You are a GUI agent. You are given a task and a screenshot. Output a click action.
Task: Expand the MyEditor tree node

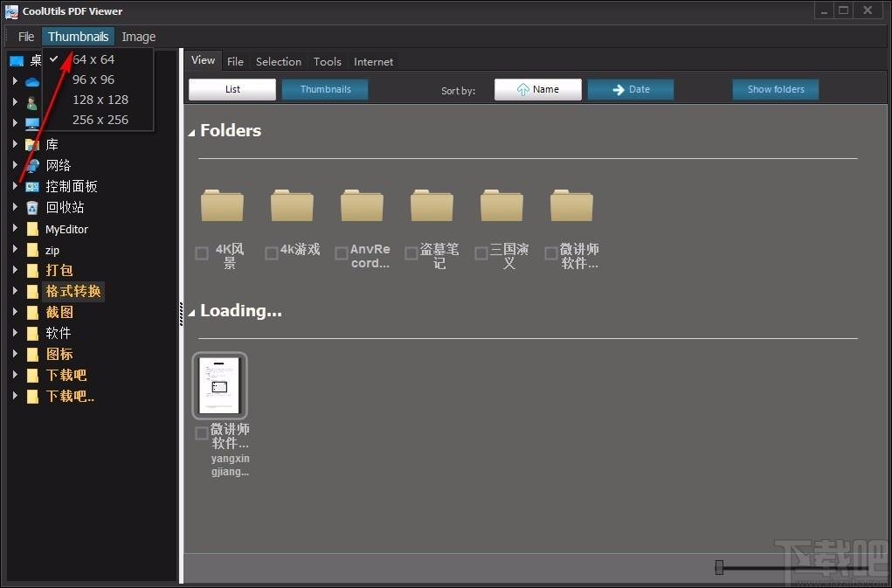[x=15, y=228]
